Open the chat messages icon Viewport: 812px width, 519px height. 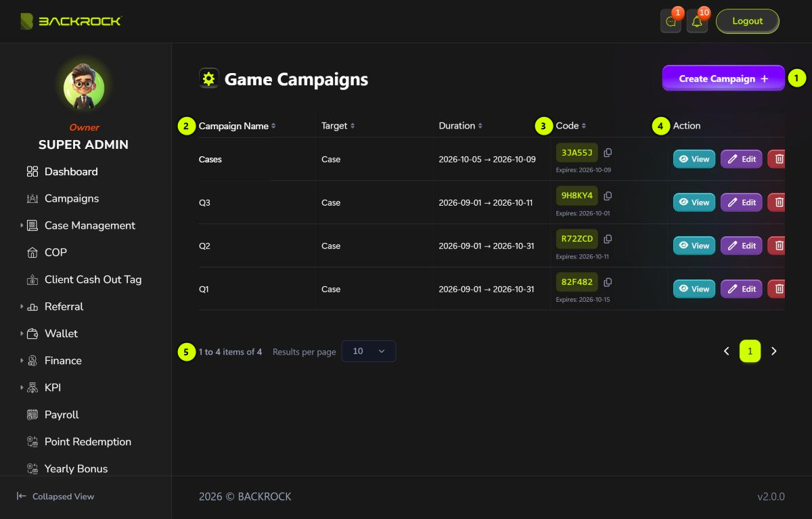(671, 22)
